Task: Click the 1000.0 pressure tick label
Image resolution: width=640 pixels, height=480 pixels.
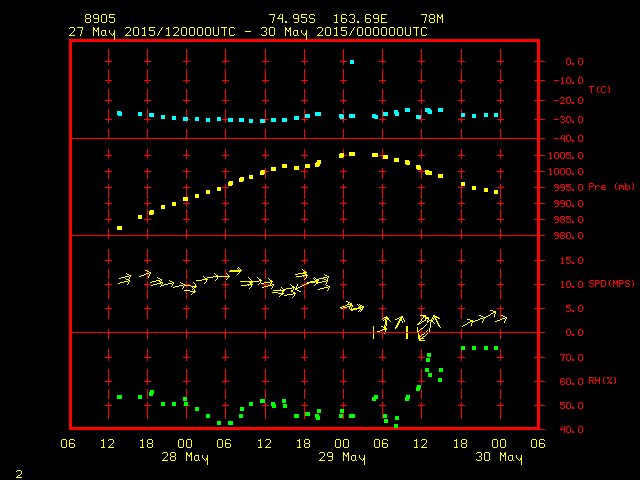Action: tap(566, 172)
